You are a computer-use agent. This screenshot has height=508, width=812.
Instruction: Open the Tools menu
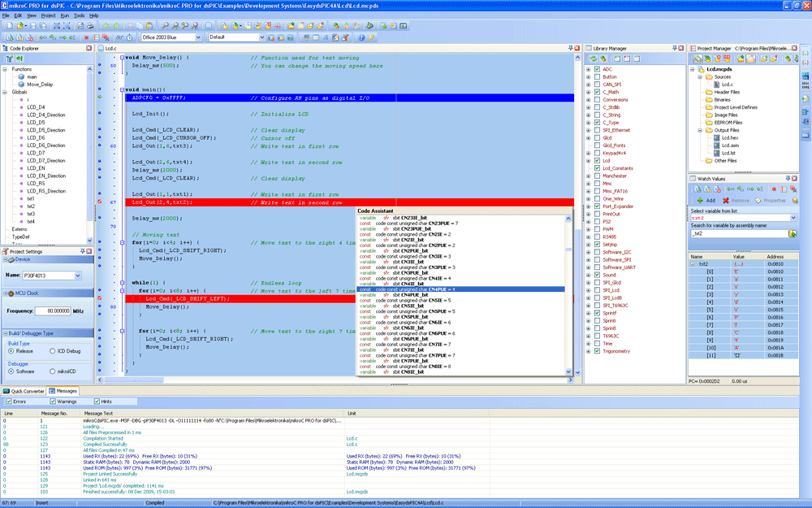[x=80, y=15]
